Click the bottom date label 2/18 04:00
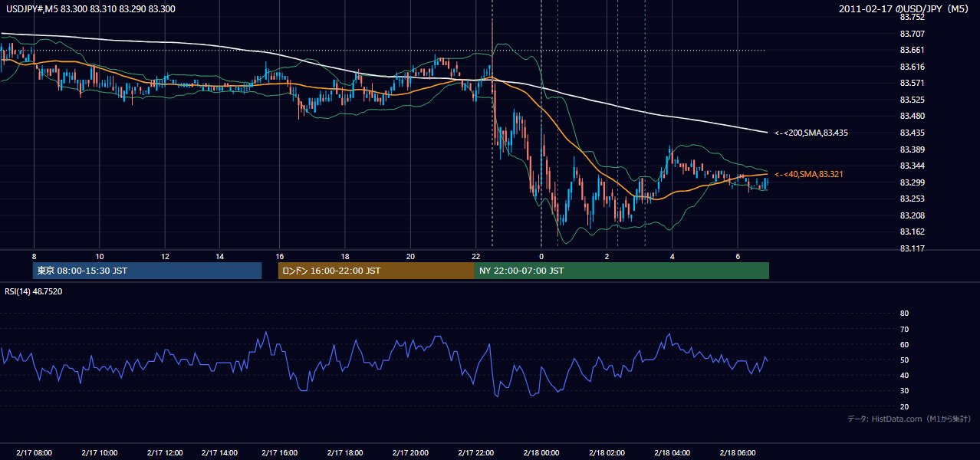The image size is (980, 460). (x=673, y=453)
